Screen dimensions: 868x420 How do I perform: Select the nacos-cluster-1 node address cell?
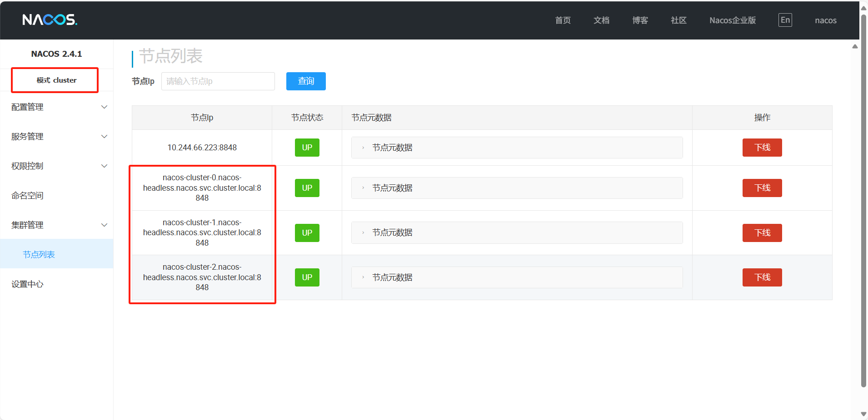point(202,232)
